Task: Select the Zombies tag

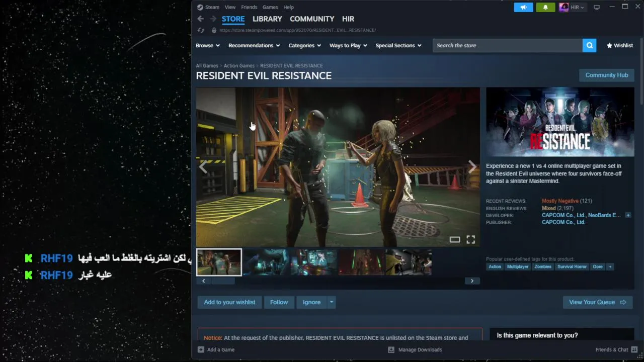Action: (x=543, y=266)
